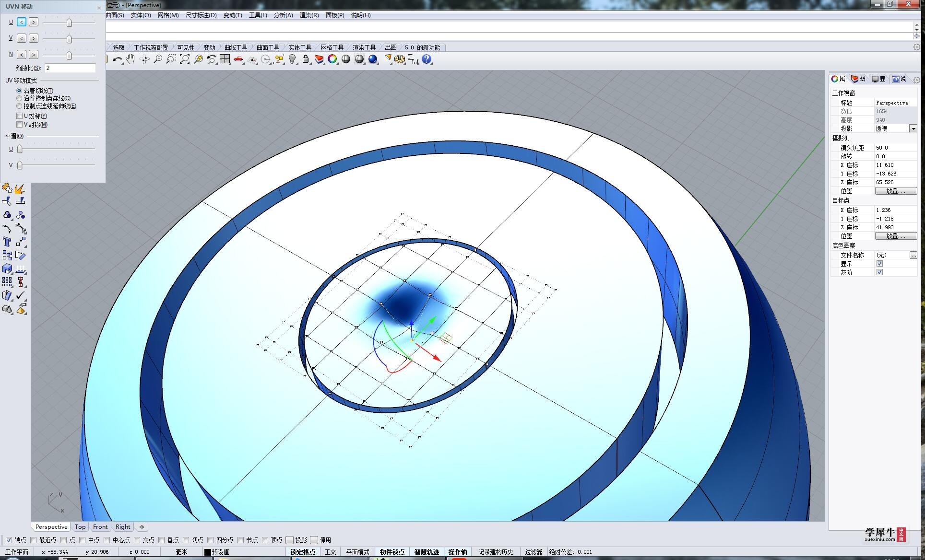The width and height of the screenshot is (925, 560).
Task: Toggle 锁定格点 in status bar
Action: [303, 552]
